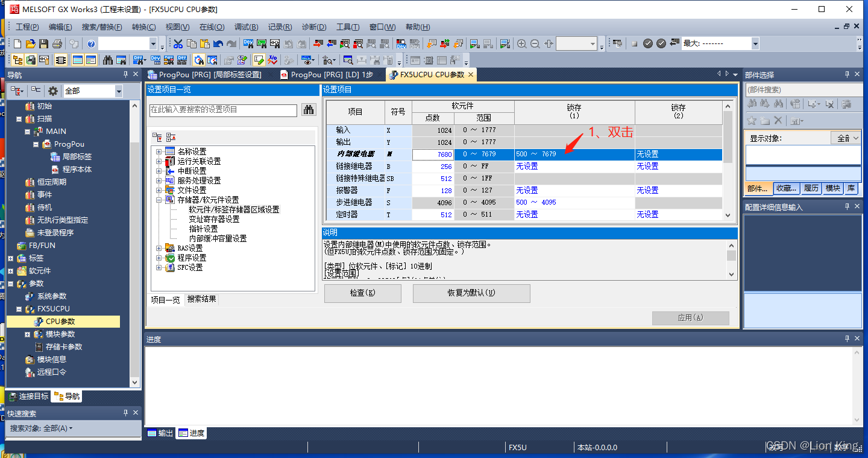Image resolution: width=868 pixels, height=458 pixels.
Task: Open navigation options gear icon
Action: pos(53,91)
